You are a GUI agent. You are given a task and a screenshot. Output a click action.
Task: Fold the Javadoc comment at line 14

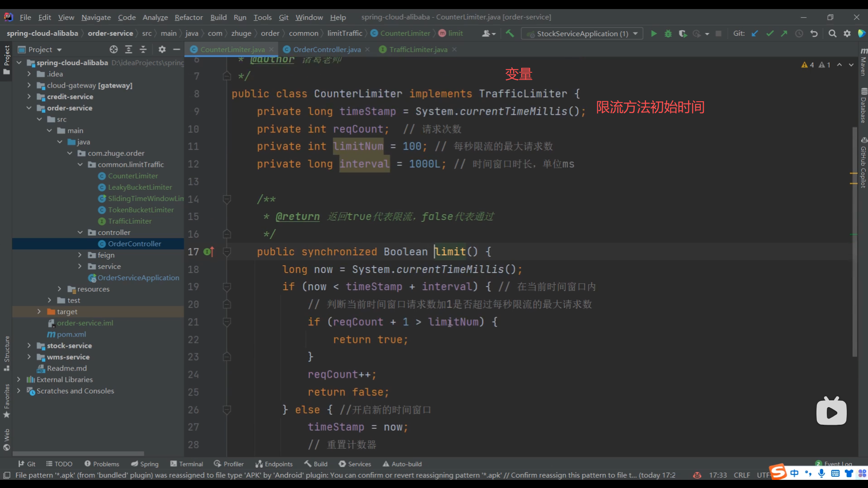[227, 199]
